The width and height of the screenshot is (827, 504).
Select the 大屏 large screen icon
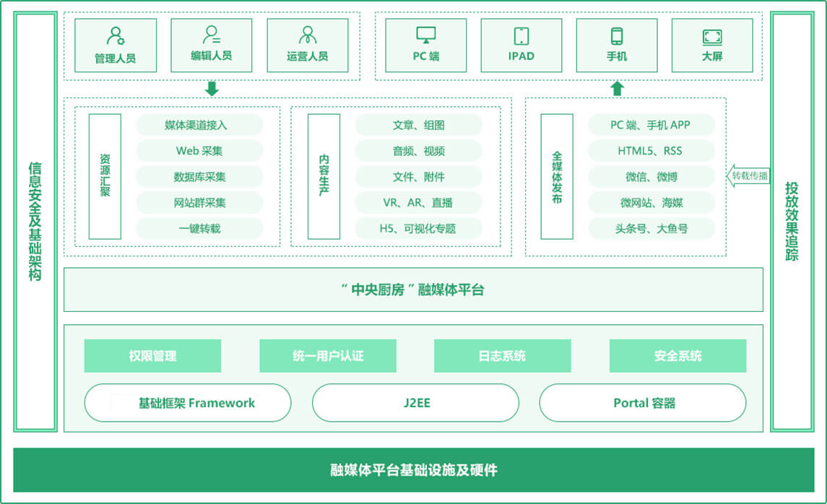(x=712, y=36)
